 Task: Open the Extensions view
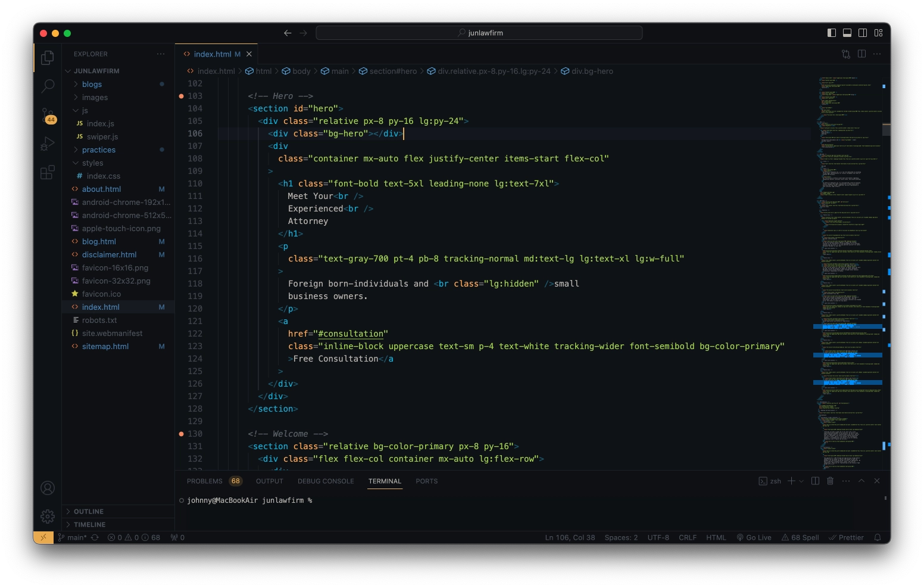pyautogui.click(x=48, y=172)
